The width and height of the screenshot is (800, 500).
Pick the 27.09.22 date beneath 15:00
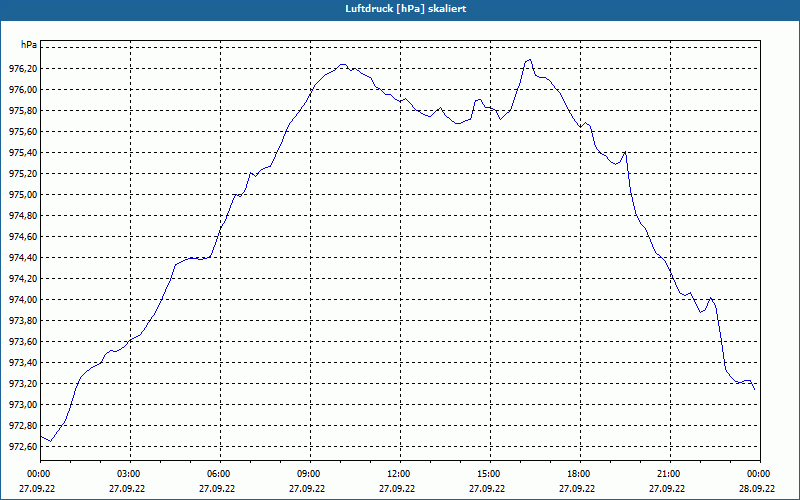click(487, 488)
